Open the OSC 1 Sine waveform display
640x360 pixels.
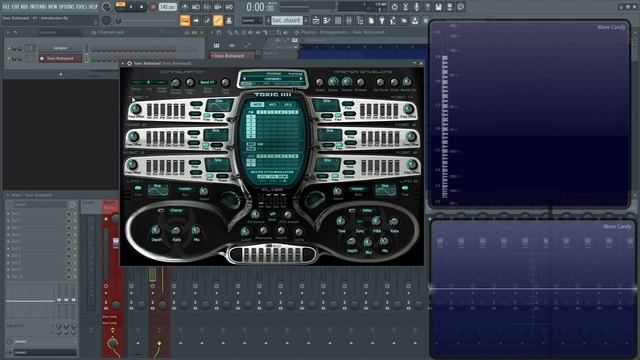coord(219,106)
